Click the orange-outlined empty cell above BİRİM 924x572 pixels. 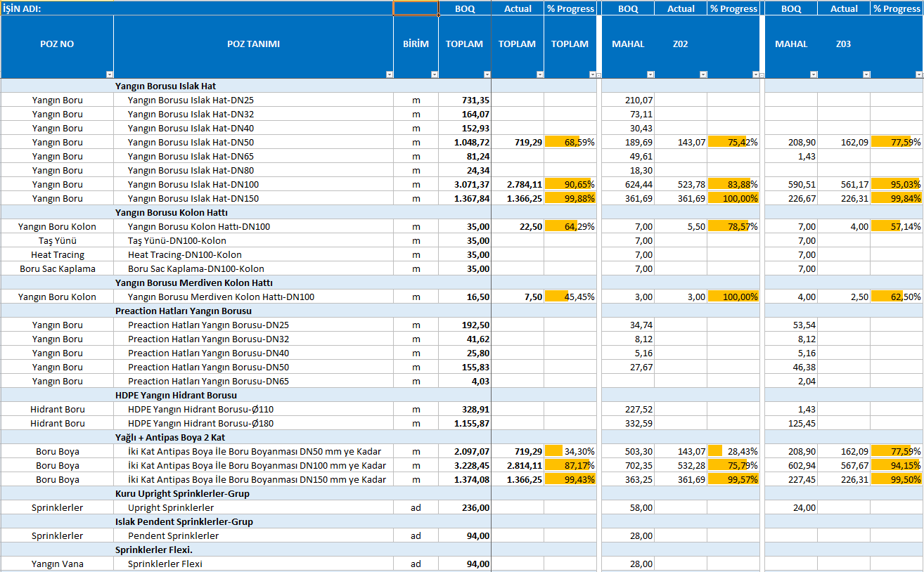coord(416,8)
